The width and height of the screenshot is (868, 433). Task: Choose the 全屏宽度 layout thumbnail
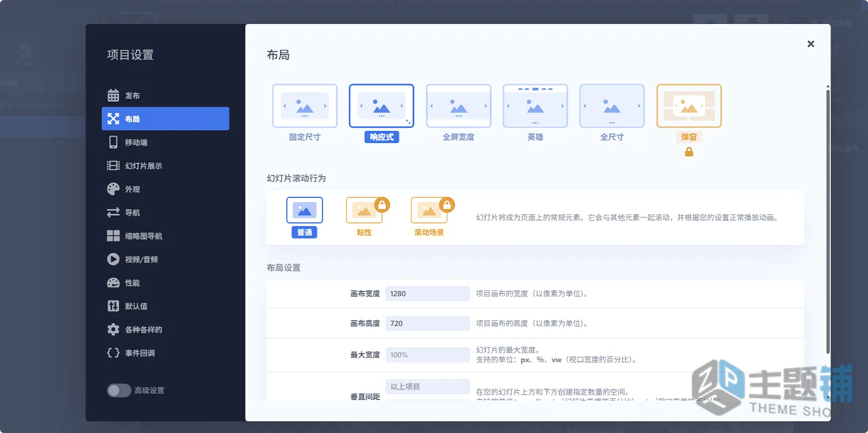coord(458,106)
